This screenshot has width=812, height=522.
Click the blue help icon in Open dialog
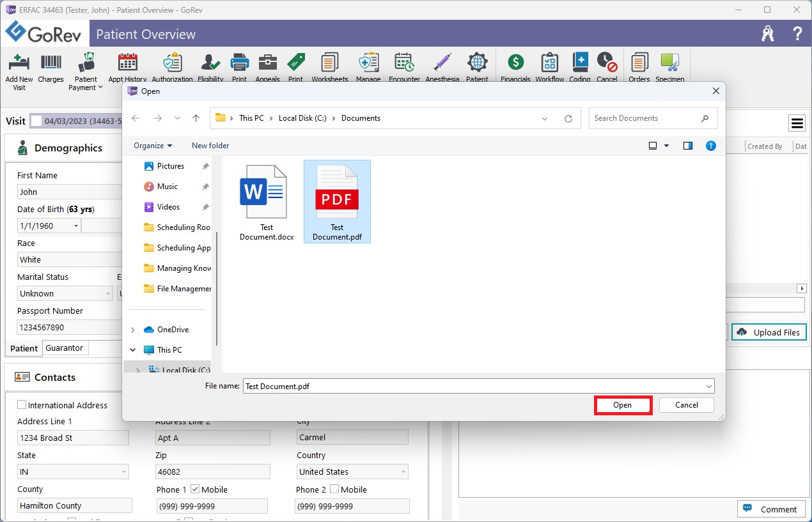coord(711,146)
